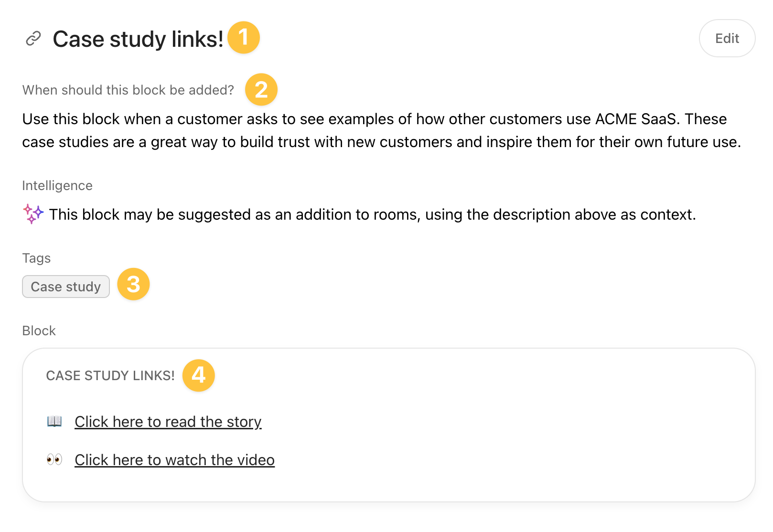Click the Intelligence sparkle icon
The width and height of the screenshot is (773, 532).
(x=33, y=214)
